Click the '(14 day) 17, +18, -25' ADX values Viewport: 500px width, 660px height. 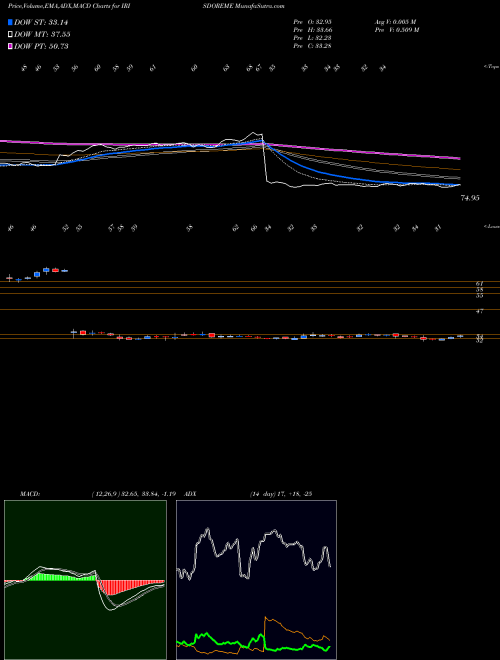281,494
